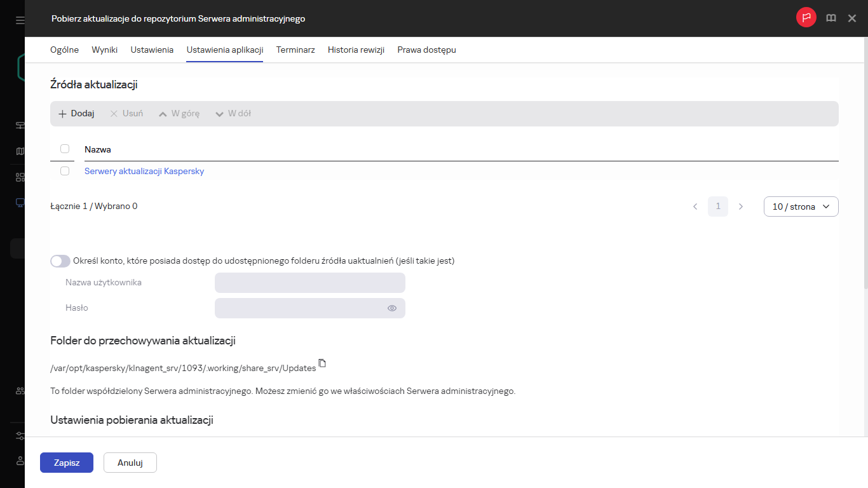Click the W górę move-up arrow
Viewport: 868px width, 488px height.
pos(163,114)
